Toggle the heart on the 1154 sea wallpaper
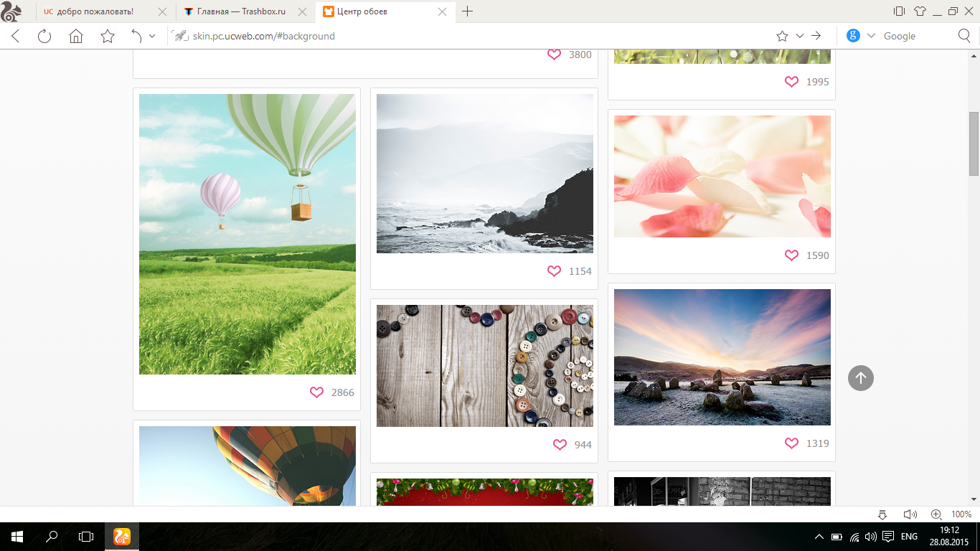Viewport: 980px width, 551px height. coord(554,271)
